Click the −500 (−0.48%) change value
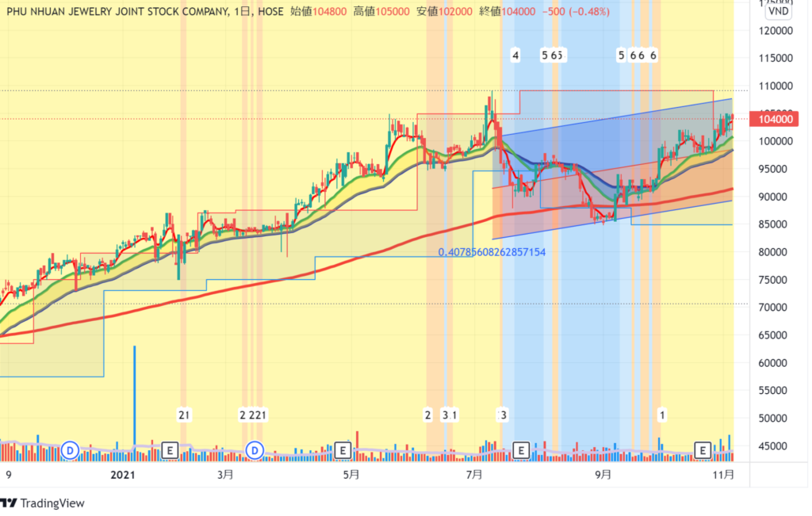The image size is (812, 516). pos(576,11)
